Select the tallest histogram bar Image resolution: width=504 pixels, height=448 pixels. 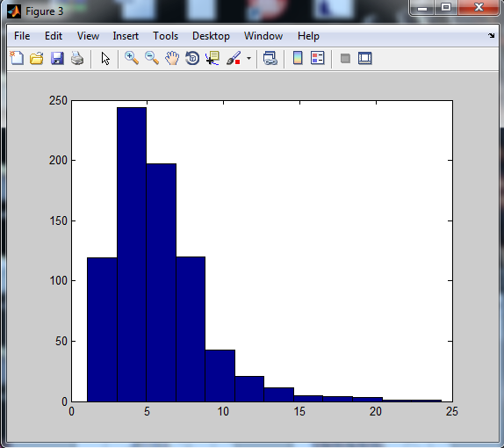[x=132, y=255]
